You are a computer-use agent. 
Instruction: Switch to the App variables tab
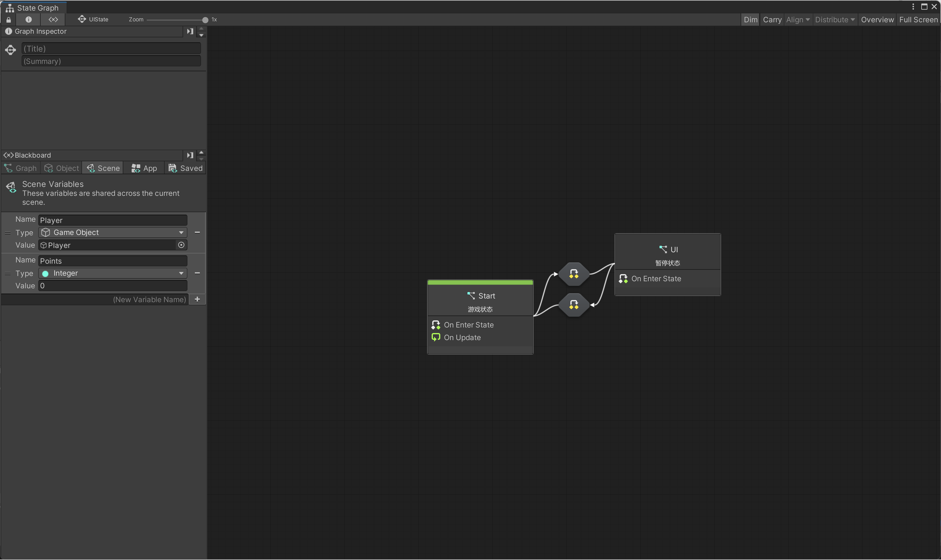(144, 168)
